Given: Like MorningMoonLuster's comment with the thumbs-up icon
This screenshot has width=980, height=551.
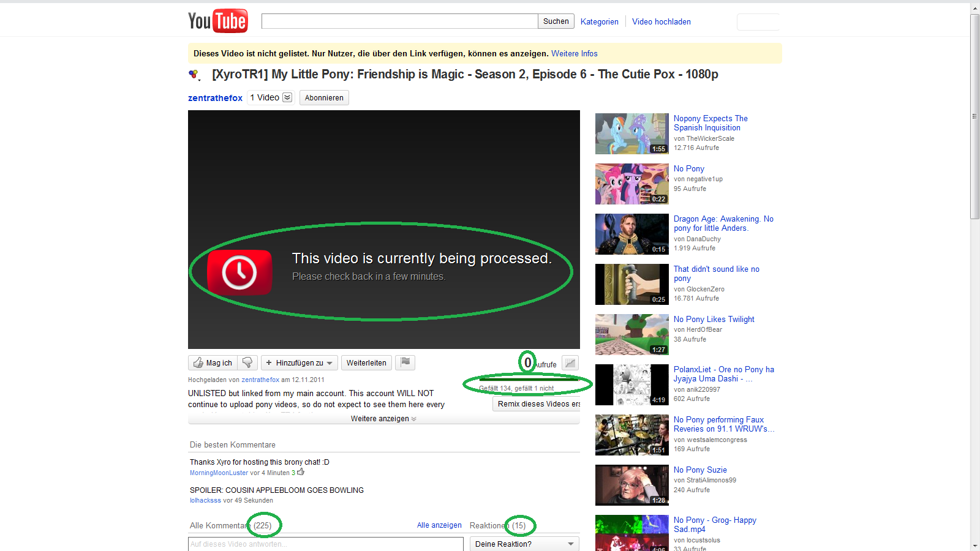Looking at the screenshot, I should (301, 472).
